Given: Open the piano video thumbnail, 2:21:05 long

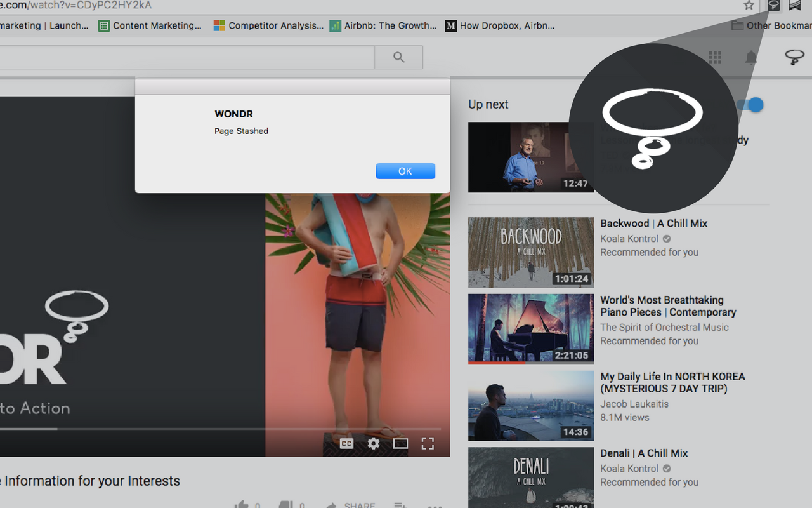Looking at the screenshot, I should click(531, 329).
